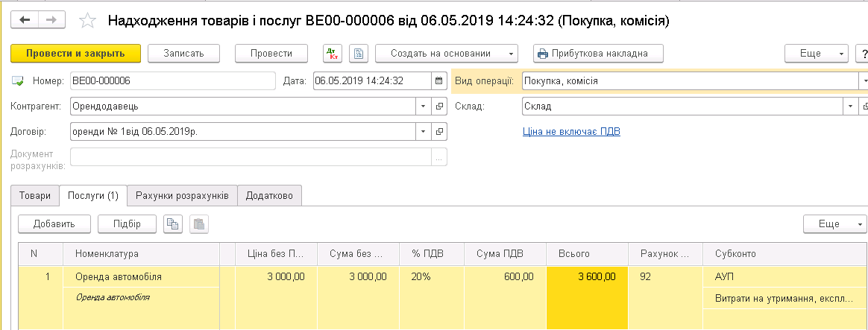Screen dimensions: 868x330
Task: Click the Сума ПДВ column header
Action: (x=506, y=254)
